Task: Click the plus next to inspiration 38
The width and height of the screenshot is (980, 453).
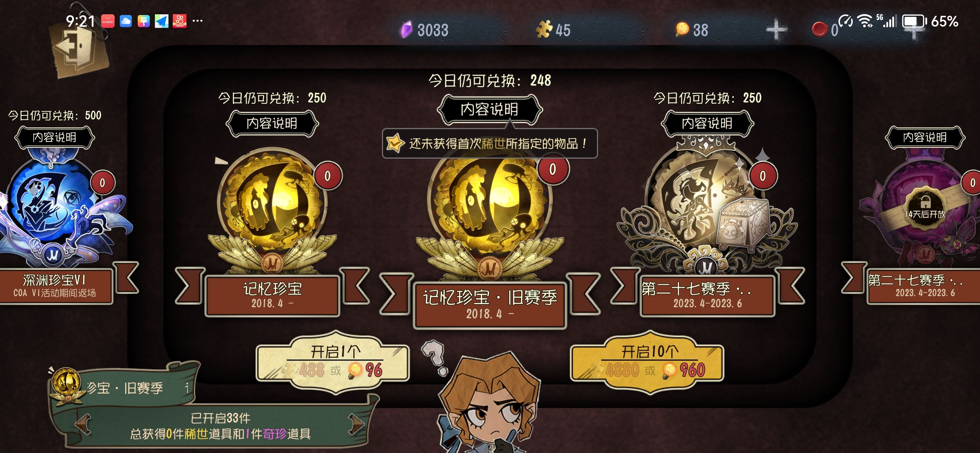Action: pyautogui.click(x=776, y=30)
